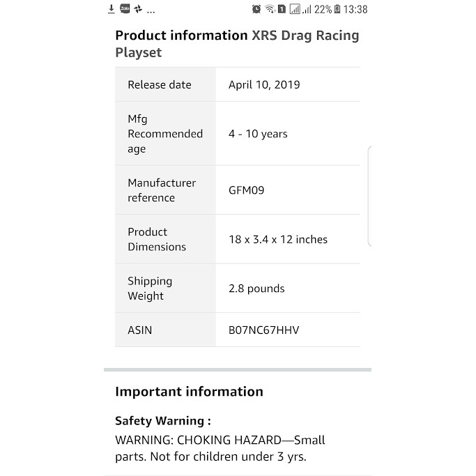
Task: Tap the Safety Warning label
Action: (162, 421)
